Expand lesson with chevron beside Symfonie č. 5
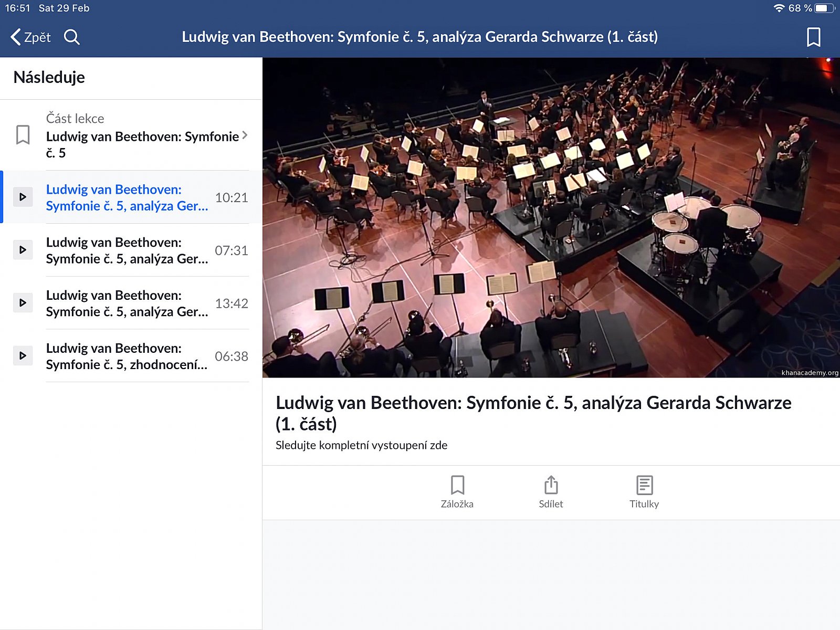 click(x=245, y=135)
